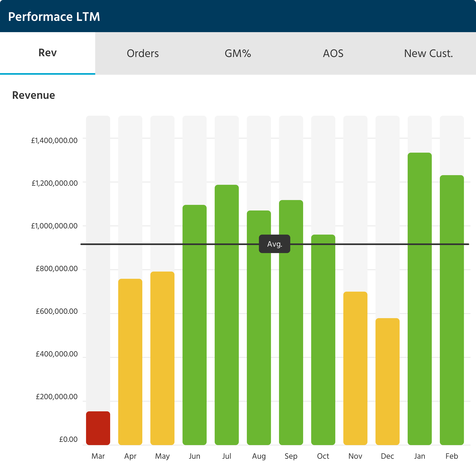
Task: Switch to the AOS tab
Action: pos(333,53)
